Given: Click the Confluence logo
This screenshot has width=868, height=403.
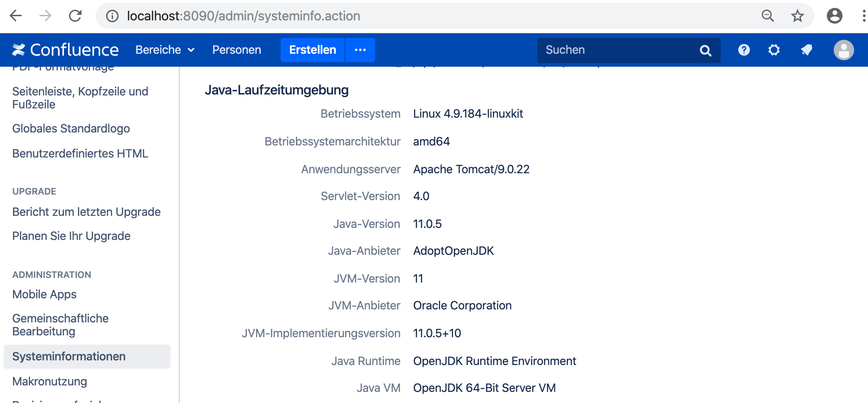Looking at the screenshot, I should click(x=65, y=50).
